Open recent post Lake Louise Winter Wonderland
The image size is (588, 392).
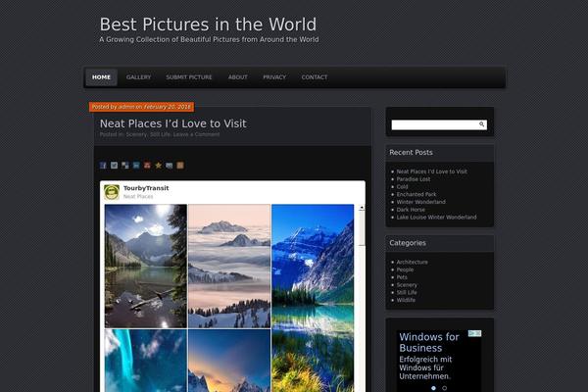tap(436, 218)
